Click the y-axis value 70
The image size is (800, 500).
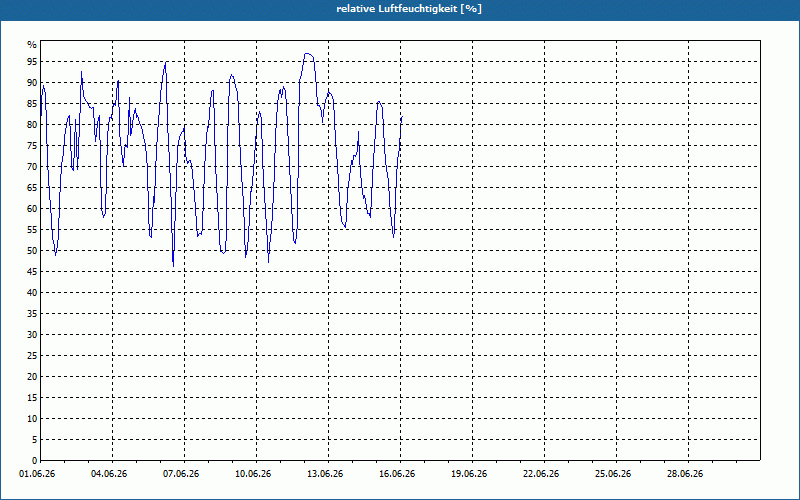coord(32,166)
